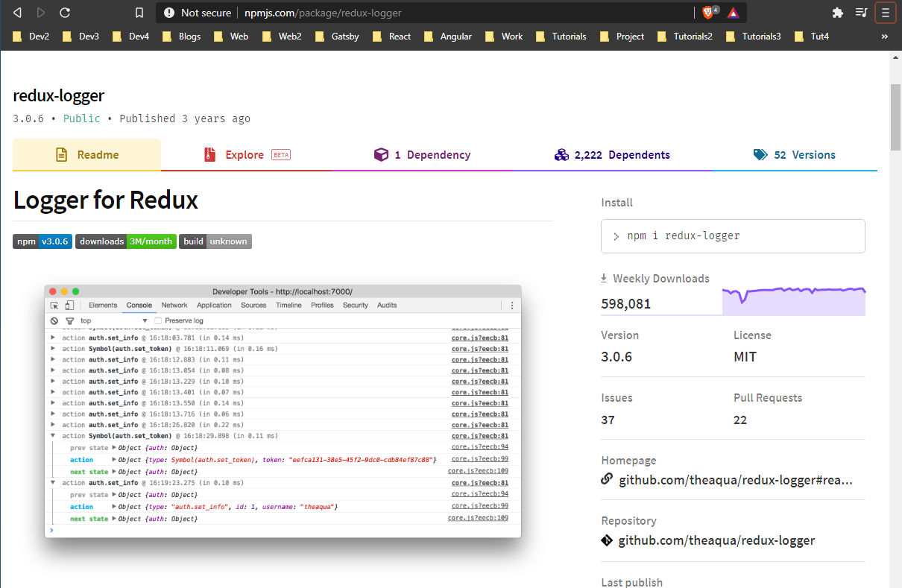902x588 pixels.
Task: Click the weekly downloads sparkline chart
Action: pyautogui.click(x=794, y=300)
